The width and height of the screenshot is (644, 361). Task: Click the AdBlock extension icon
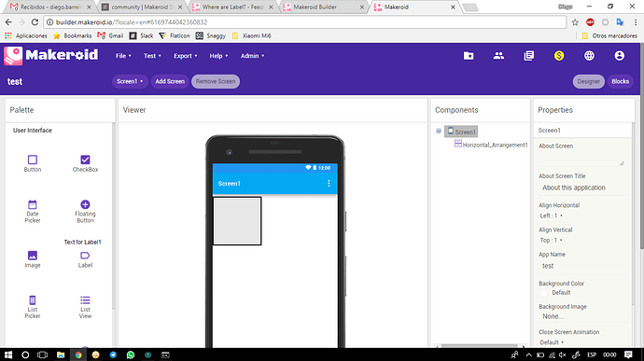[x=590, y=22]
